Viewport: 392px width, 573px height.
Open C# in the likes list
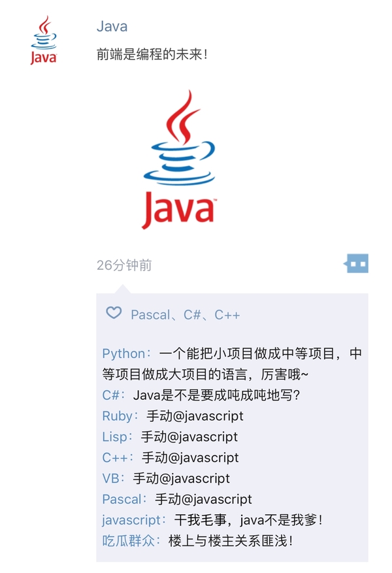pos(192,315)
